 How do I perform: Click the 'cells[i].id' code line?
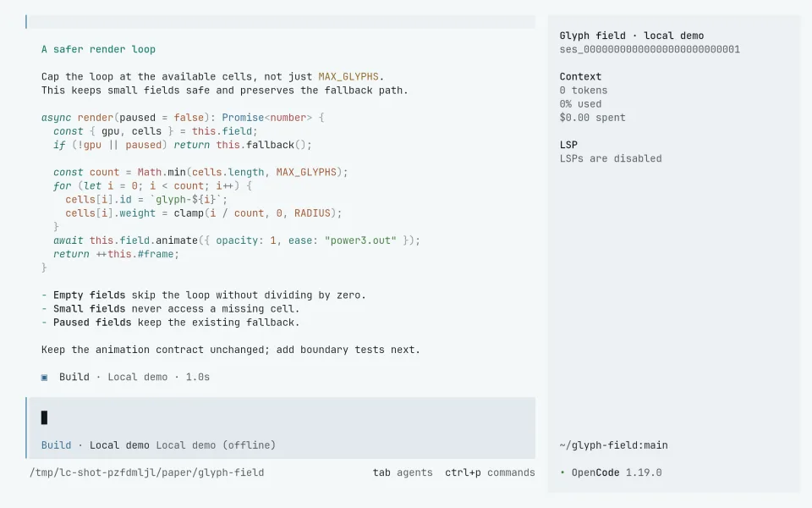146,200
